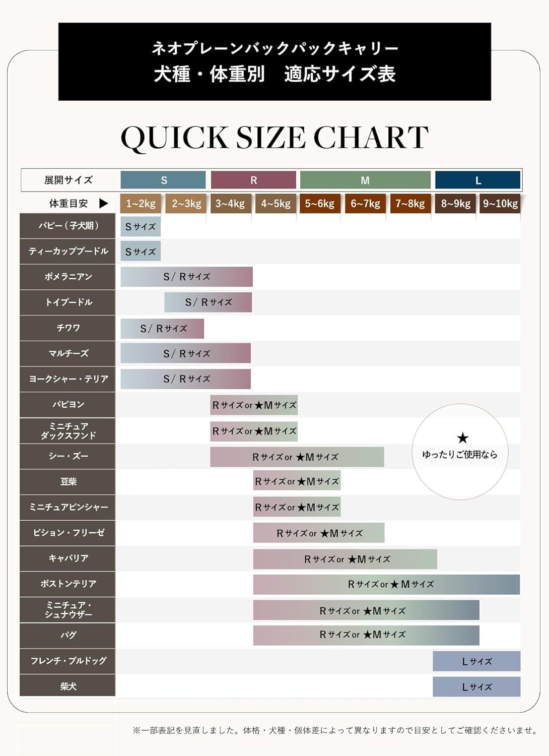Click the 9~10kg weight cell
The width and height of the screenshot is (549, 756).
pos(500,204)
